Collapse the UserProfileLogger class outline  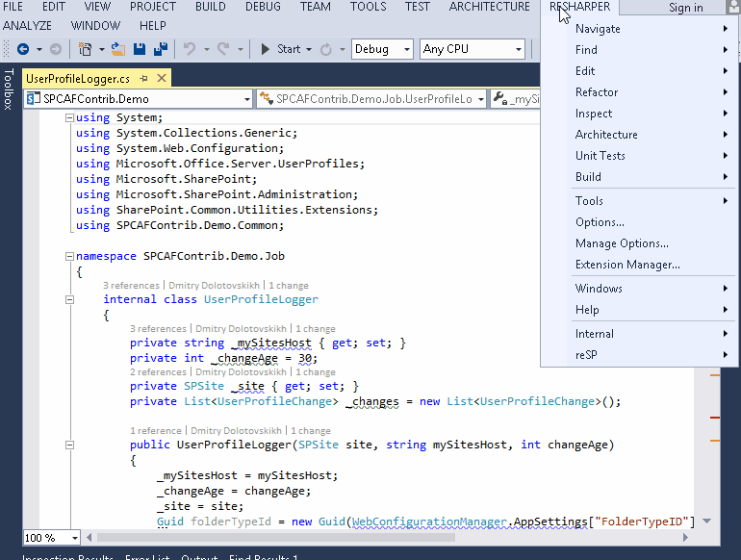pyautogui.click(x=68, y=299)
